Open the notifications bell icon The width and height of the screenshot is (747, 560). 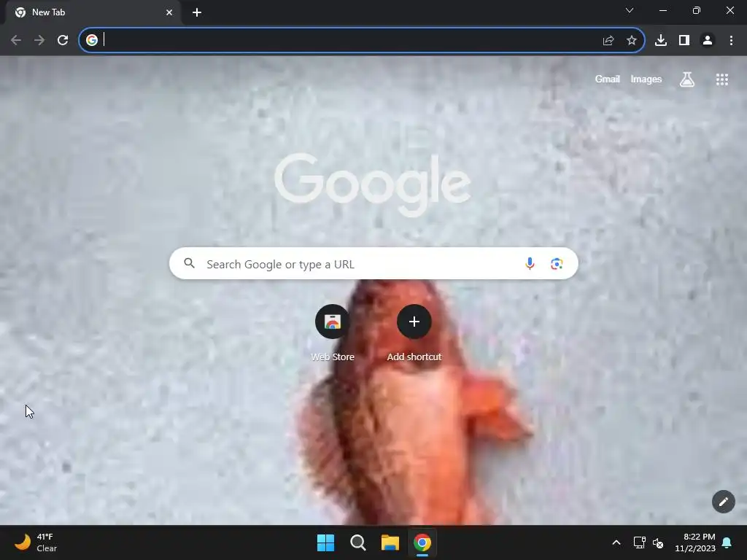click(x=727, y=542)
